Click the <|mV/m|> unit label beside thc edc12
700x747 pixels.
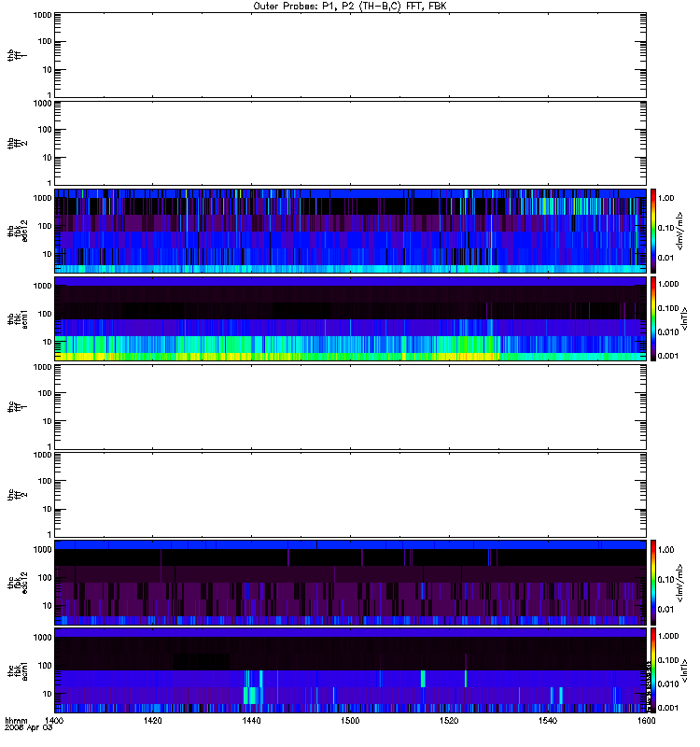(x=680, y=583)
